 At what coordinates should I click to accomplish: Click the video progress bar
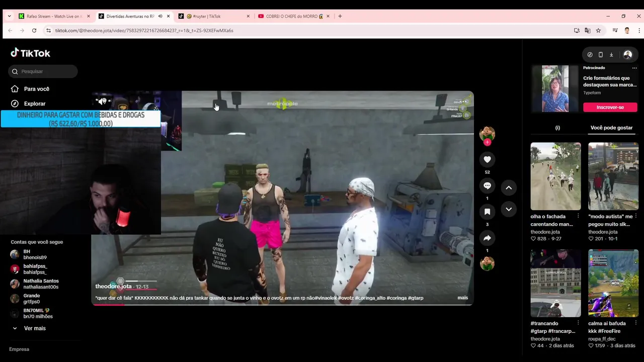tap(282, 304)
